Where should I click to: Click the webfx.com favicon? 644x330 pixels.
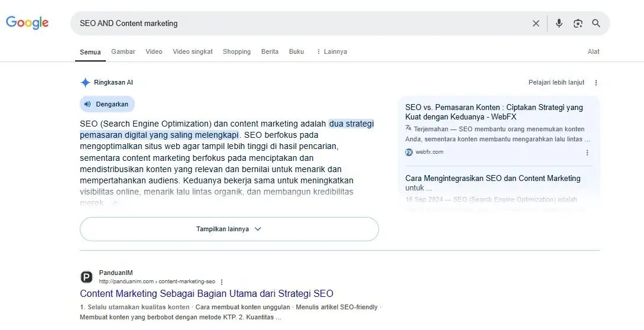[x=409, y=152]
